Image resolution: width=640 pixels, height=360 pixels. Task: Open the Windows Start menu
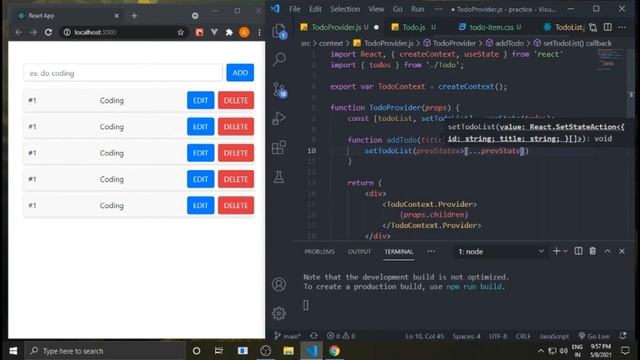(13, 351)
